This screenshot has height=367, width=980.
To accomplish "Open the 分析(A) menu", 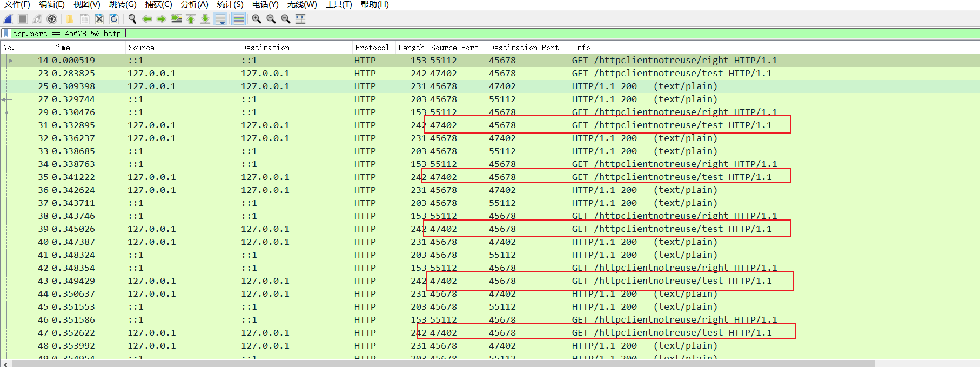I will coord(194,4).
